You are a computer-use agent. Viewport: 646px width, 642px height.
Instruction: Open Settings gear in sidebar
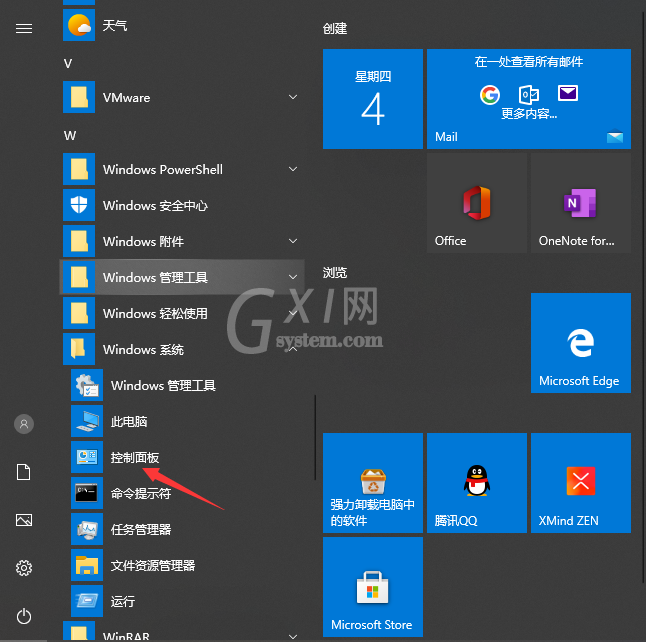click(24, 568)
